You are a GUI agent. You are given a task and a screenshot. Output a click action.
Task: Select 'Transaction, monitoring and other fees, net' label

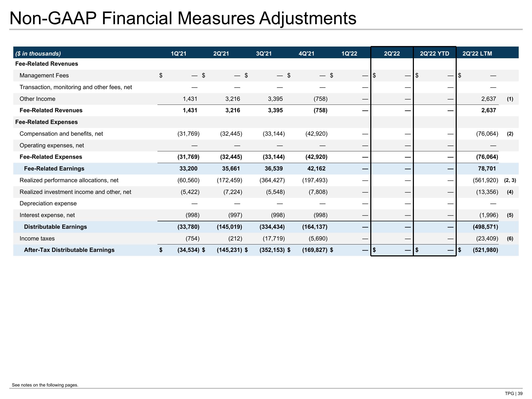[76, 87]
